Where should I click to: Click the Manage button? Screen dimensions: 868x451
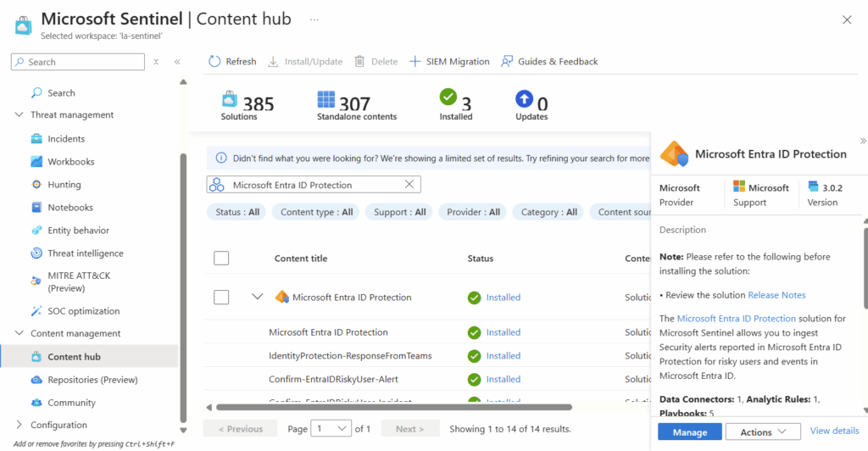tap(690, 432)
